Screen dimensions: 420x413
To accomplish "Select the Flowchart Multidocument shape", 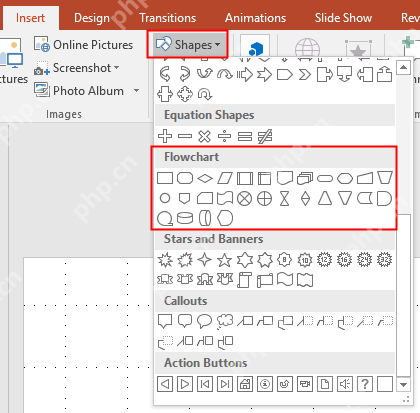I will tap(305, 178).
